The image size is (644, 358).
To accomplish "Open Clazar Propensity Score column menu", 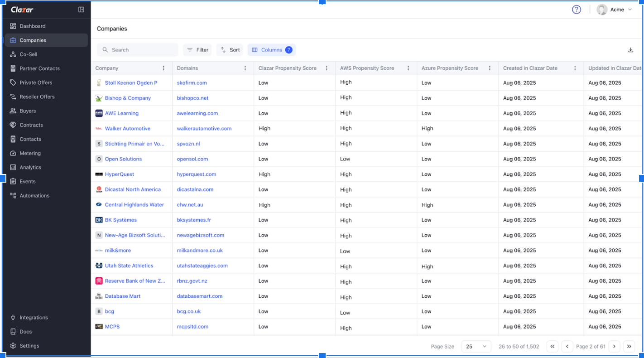I will pyautogui.click(x=327, y=68).
